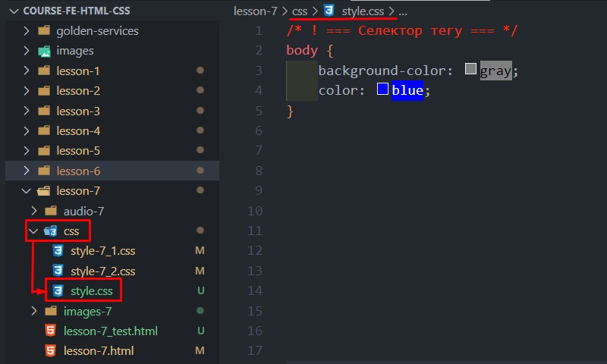Collapse the lesson-7 folder

pos(26,190)
